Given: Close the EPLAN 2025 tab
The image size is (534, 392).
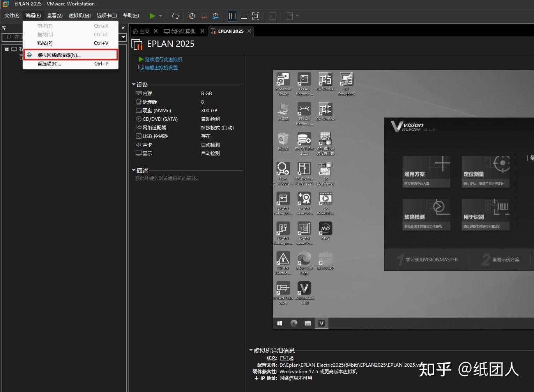Looking at the screenshot, I should coord(249,31).
